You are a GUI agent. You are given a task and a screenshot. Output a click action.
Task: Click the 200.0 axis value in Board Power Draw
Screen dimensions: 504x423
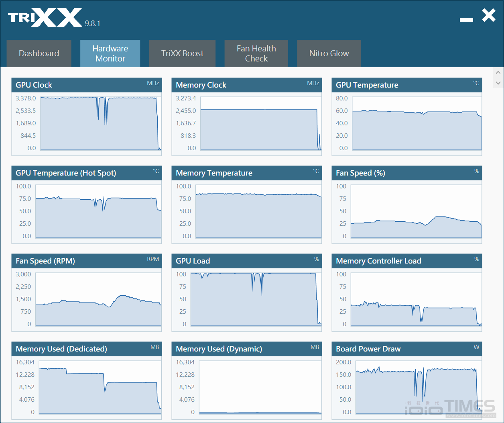[343, 362]
